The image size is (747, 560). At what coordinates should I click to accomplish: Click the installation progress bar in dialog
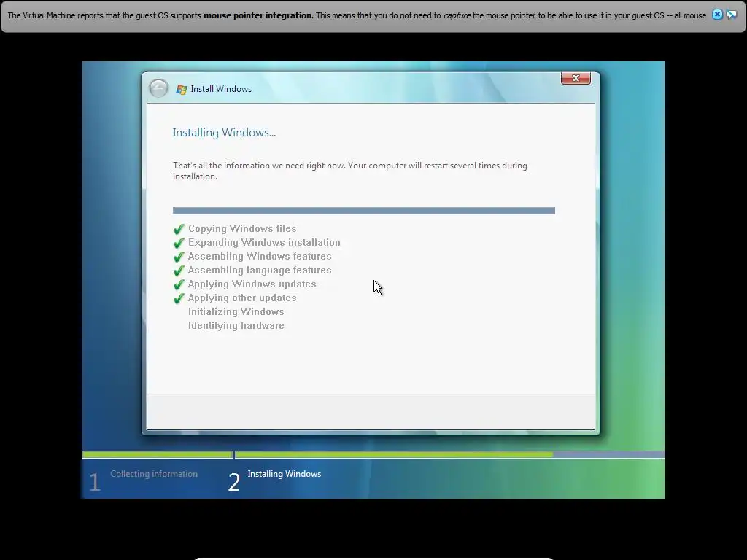(363, 211)
